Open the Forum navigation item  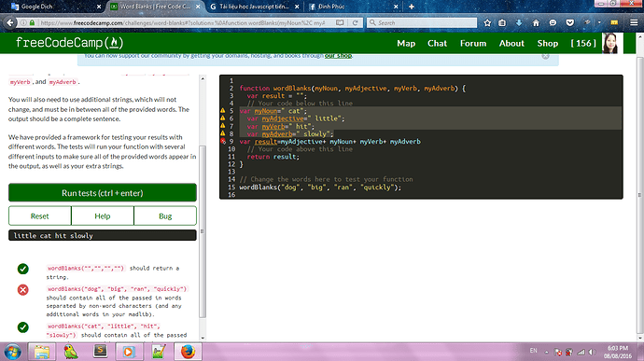coord(473,43)
